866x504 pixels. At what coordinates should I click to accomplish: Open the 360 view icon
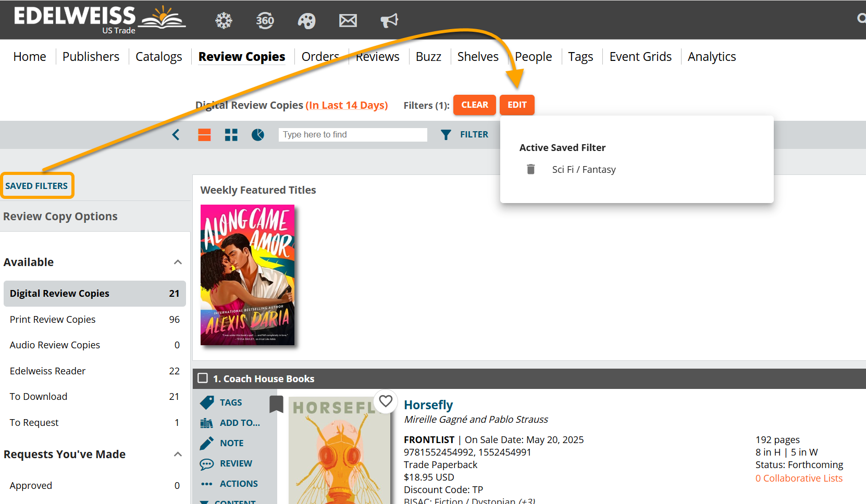265,21
